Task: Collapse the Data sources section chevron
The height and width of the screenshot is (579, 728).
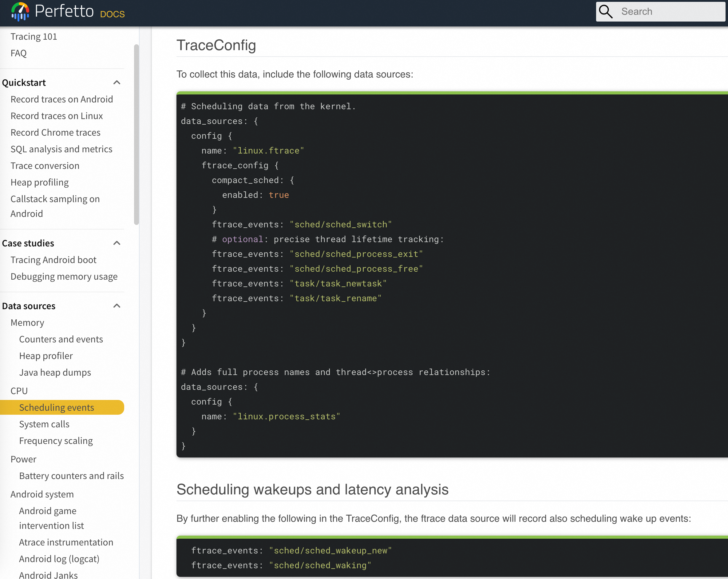Action: [117, 306]
